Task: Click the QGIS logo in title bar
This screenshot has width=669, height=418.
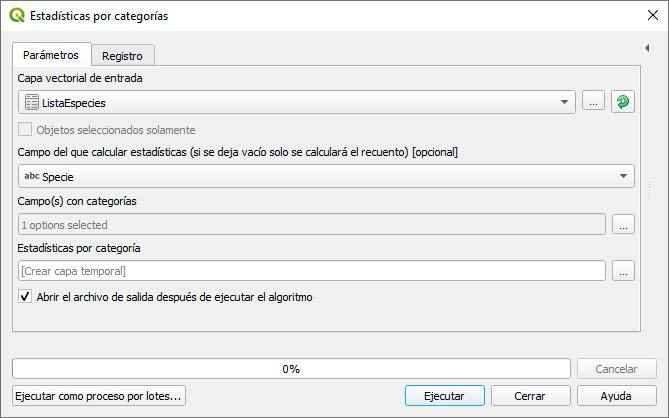Action: [x=17, y=15]
